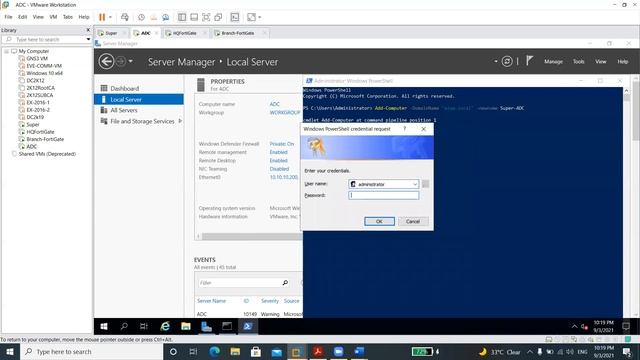Open the View menu in VMware

tap(38, 17)
